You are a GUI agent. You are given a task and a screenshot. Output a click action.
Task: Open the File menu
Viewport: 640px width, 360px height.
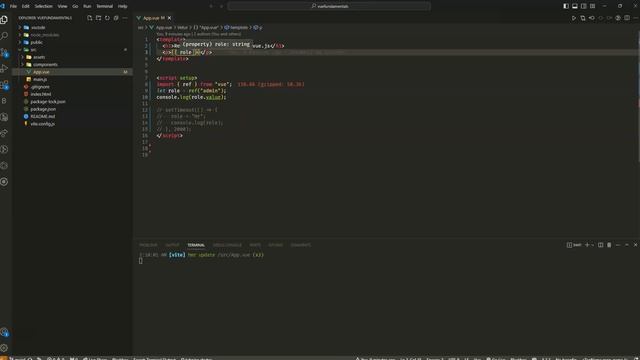pyautogui.click(x=13, y=6)
